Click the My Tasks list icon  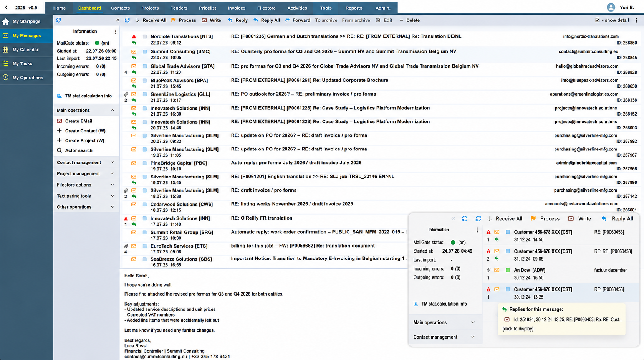coord(5,64)
